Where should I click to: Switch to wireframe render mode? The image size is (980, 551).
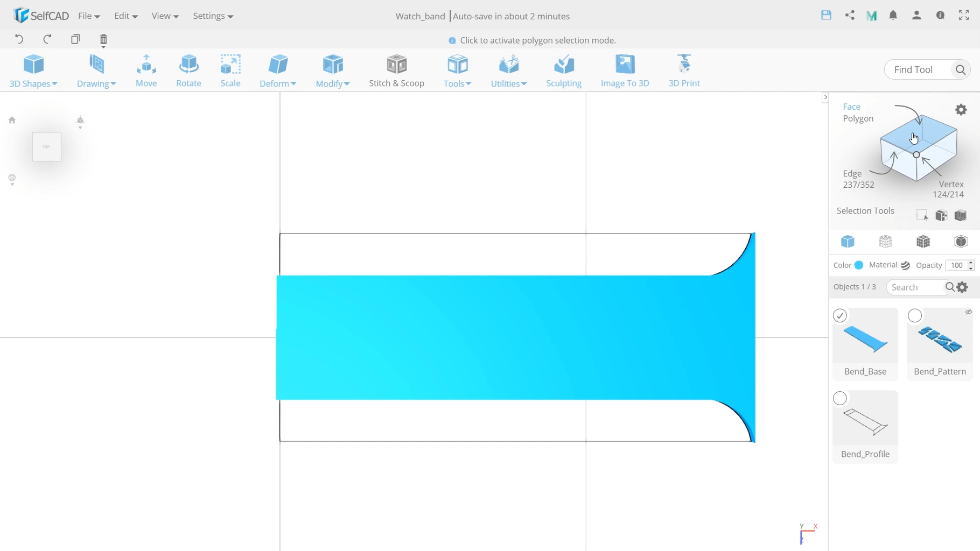point(885,242)
